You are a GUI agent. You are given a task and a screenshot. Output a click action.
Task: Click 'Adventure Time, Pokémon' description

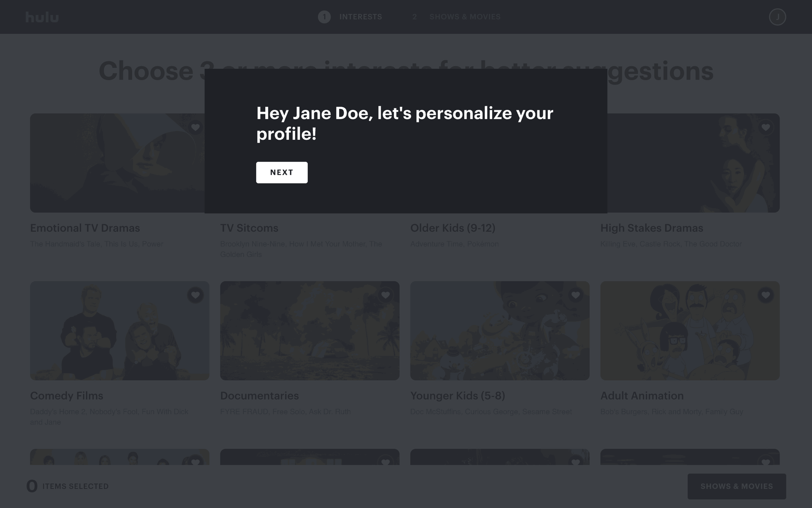coord(454,244)
